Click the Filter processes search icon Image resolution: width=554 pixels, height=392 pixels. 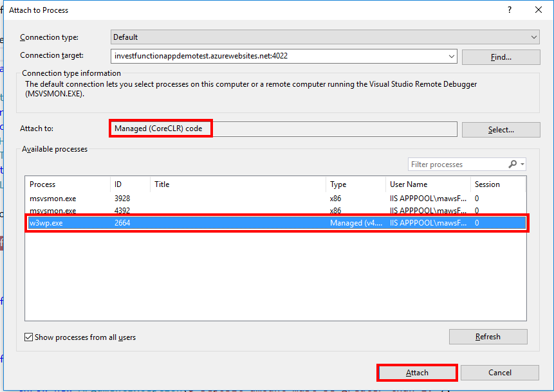click(x=513, y=164)
